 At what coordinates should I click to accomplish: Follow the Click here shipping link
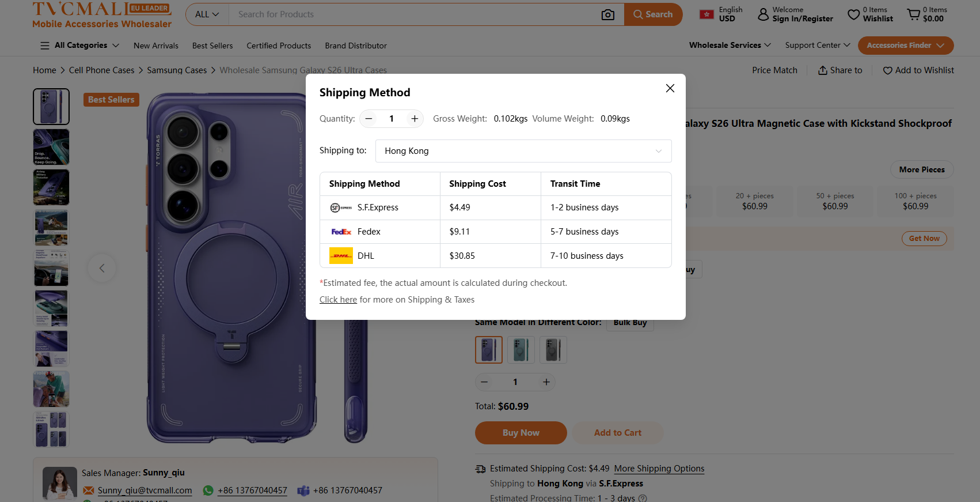(x=338, y=300)
